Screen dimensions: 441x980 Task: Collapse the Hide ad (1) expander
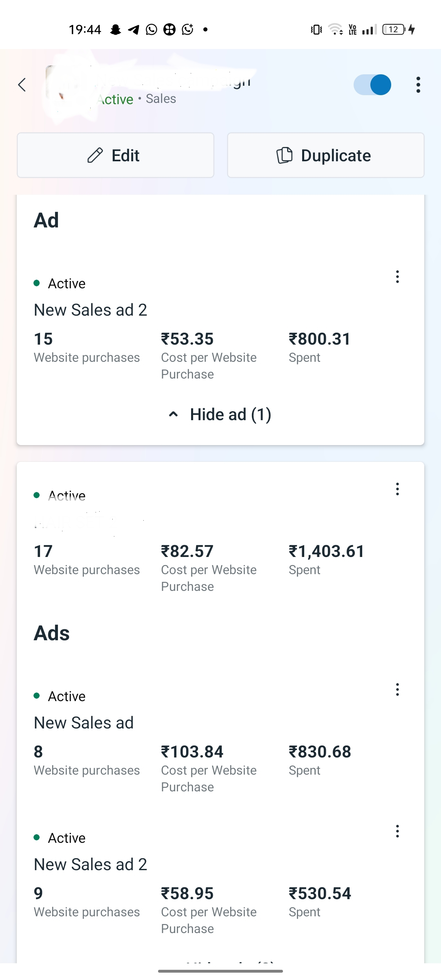click(220, 414)
